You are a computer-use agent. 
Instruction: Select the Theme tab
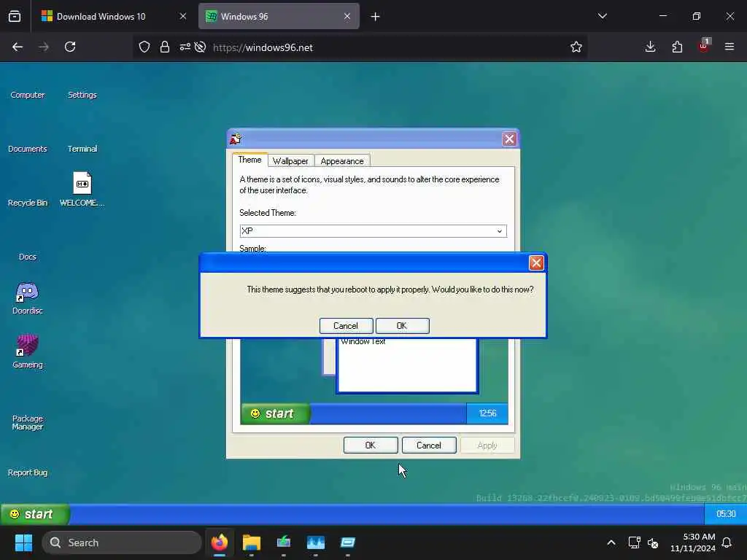(249, 160)
